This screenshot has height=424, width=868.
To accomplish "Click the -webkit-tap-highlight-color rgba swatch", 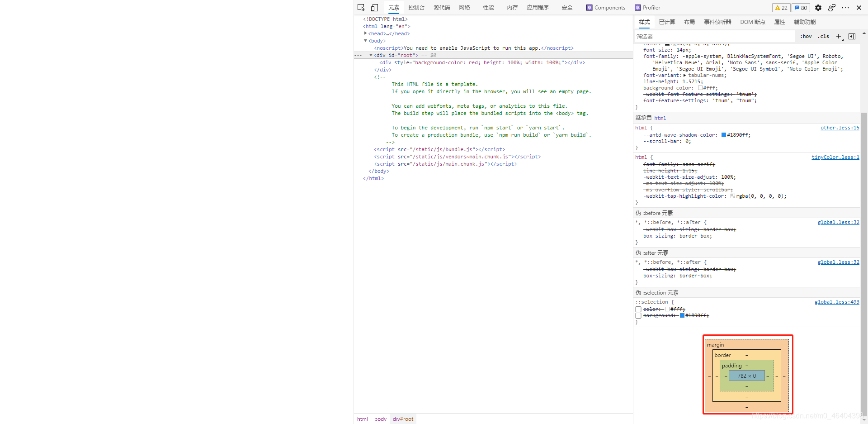I will (x=733, y=196).
